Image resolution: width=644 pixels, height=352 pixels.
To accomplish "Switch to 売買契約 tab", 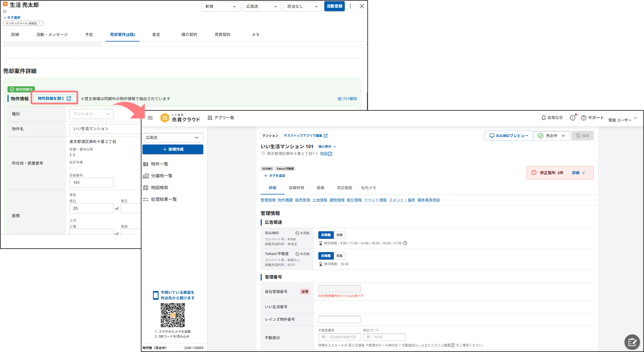I will [x=222, y=35].
